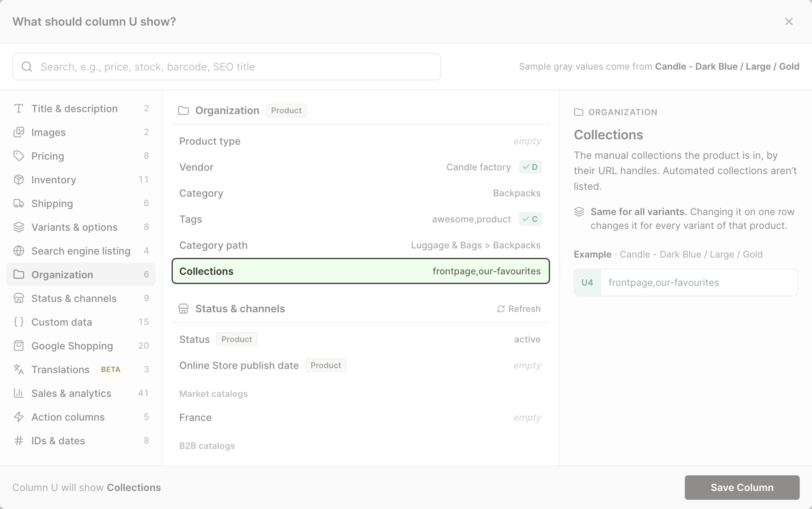Choose the Category field row
Screen dimensions: 812x509
pos(360,193)
